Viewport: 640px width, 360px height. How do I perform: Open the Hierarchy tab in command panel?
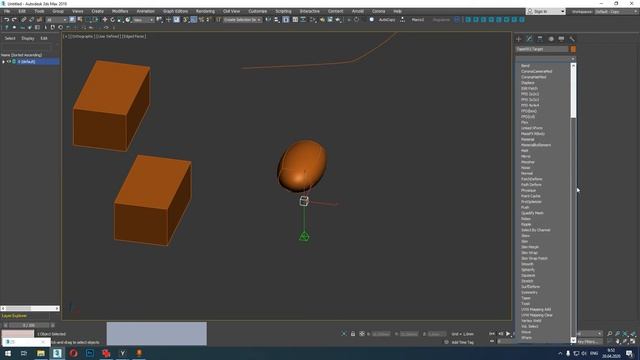click(540, 39)
